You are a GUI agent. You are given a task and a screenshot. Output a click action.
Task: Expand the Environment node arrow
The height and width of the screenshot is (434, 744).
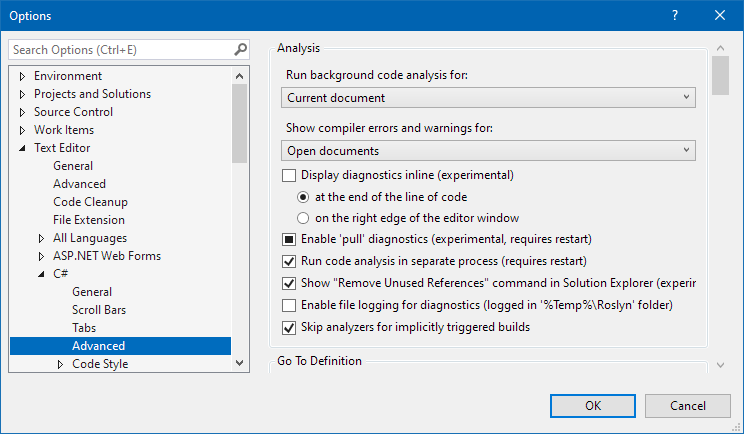[22, 76]
